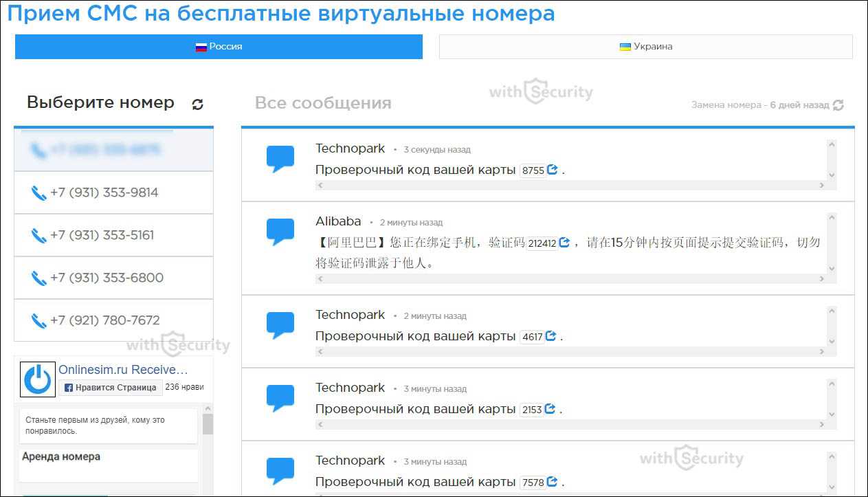This screenshot has width=868, height=497.
Task: Click the Аренда номера heading
Action: [61, 456]
